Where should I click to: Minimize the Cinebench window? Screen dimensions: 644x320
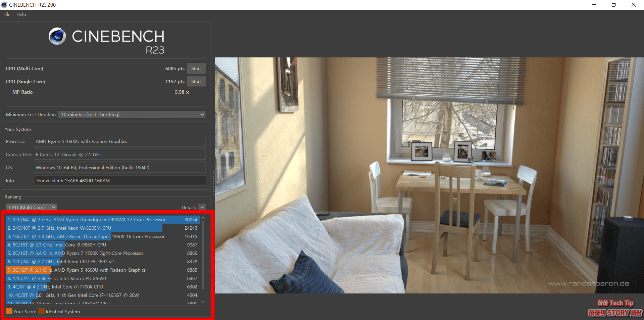coord(594,5)
